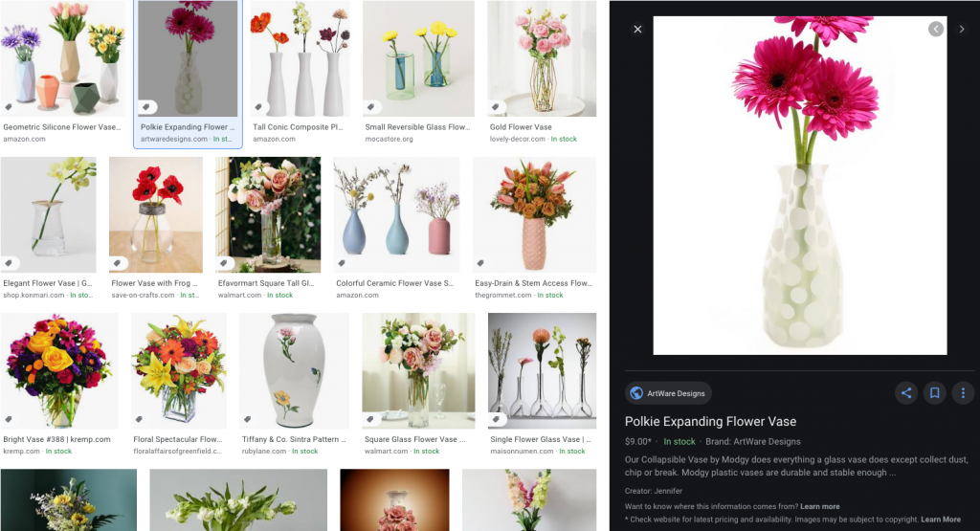This screenshot has width=980, height=531.
Task: Click product tag icon on Efavormart image
Action: (x=224, y=263)
